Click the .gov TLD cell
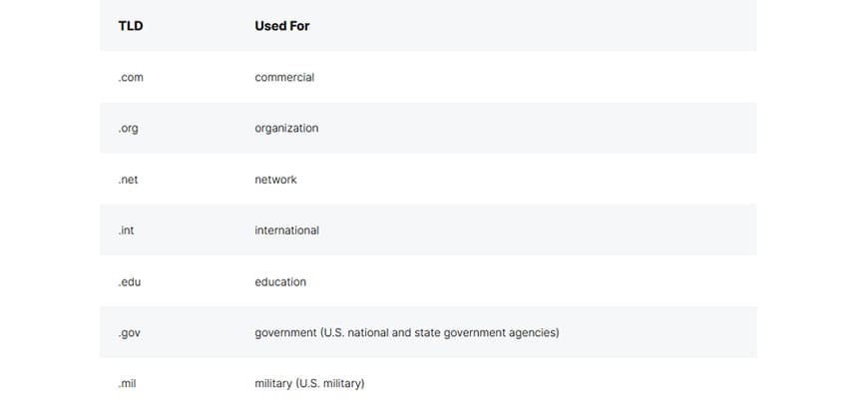The height and width of the screenshot is (419, 868). pyautogui.click(x=129, y=333)
